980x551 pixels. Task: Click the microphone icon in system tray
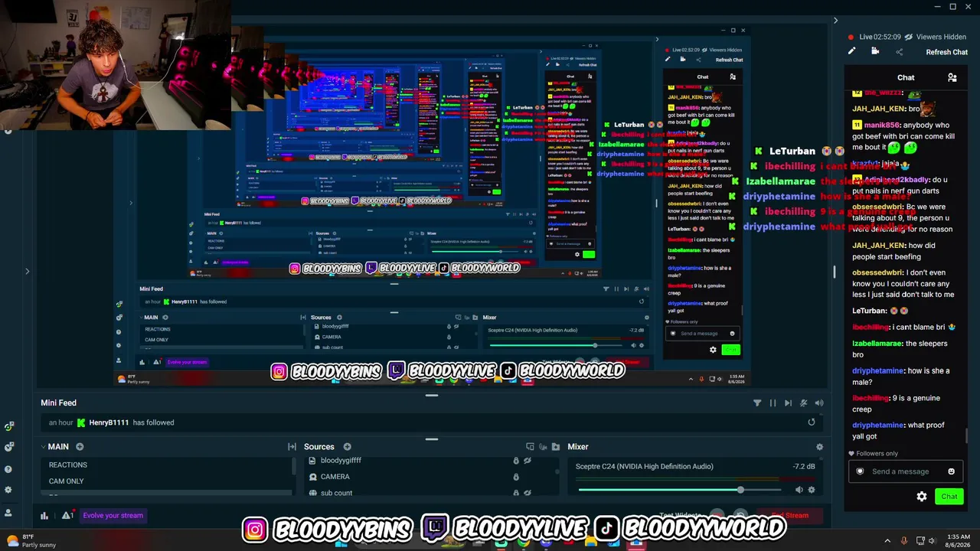tap(904, 540)
